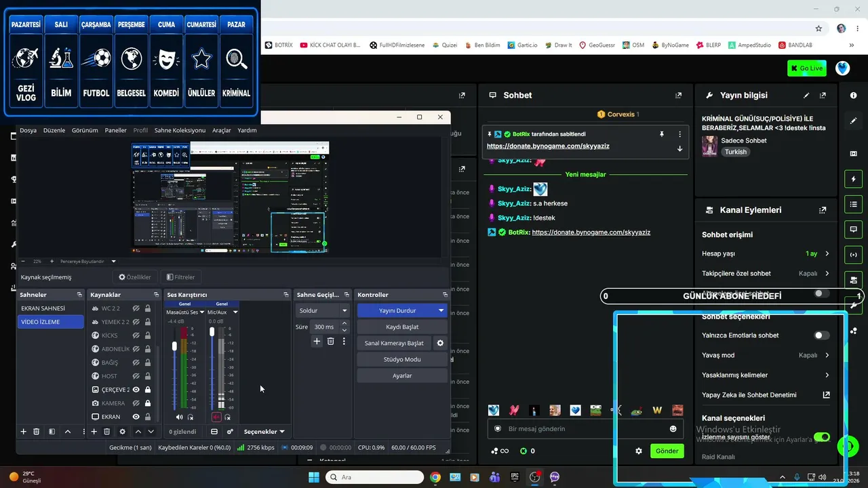Open the Düzenle menu
This screenshot has height=488, width=868.
click(x=54, y=130)
